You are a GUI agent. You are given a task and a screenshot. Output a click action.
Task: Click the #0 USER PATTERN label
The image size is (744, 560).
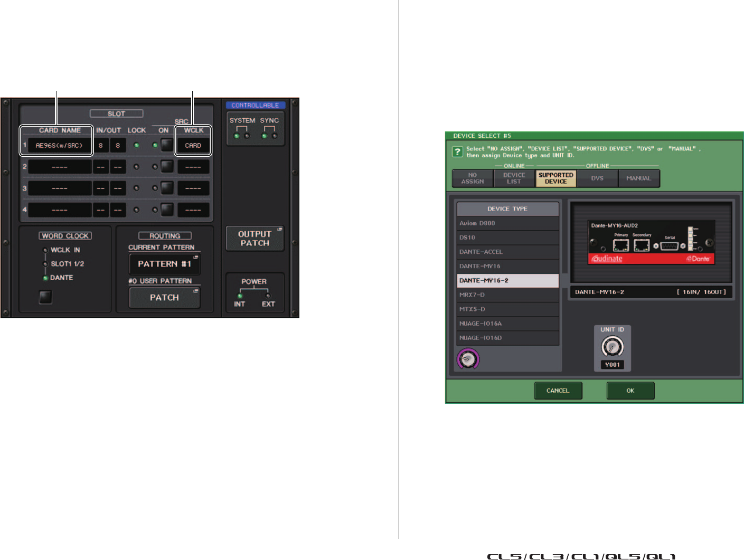(x=161, y=281)
